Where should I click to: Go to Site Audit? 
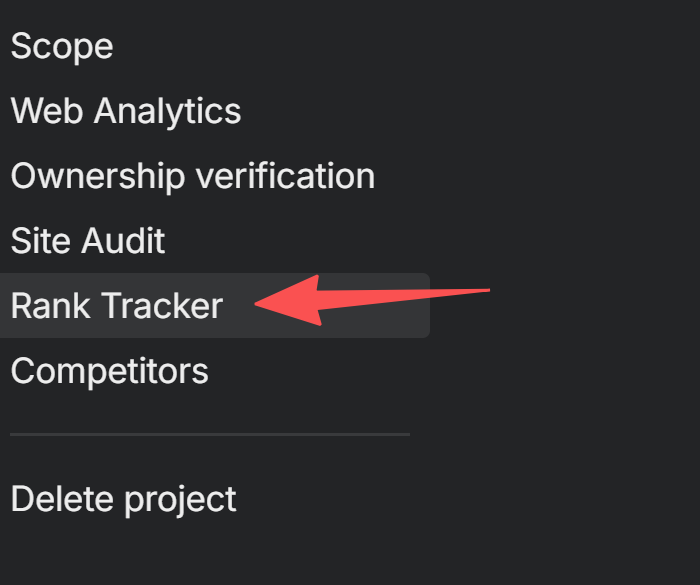[x=88, y=241]
